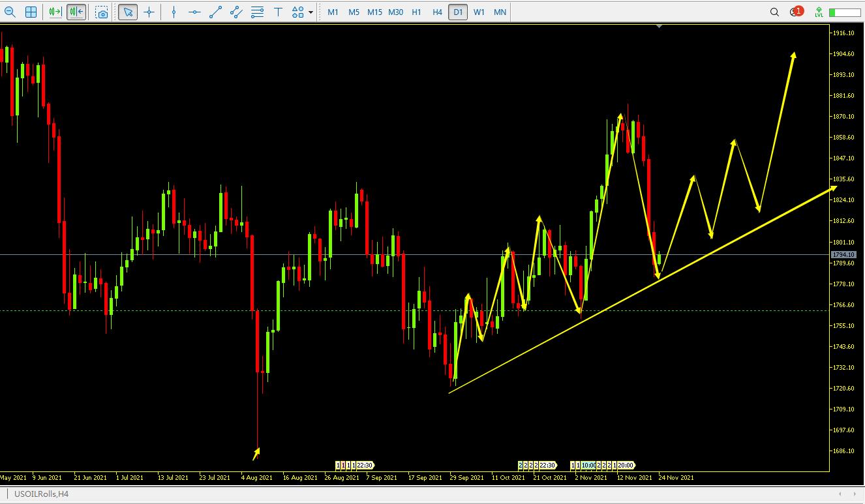Click the shapes objects icon
This screenshot has width=865, height=504.
[298, 12]
